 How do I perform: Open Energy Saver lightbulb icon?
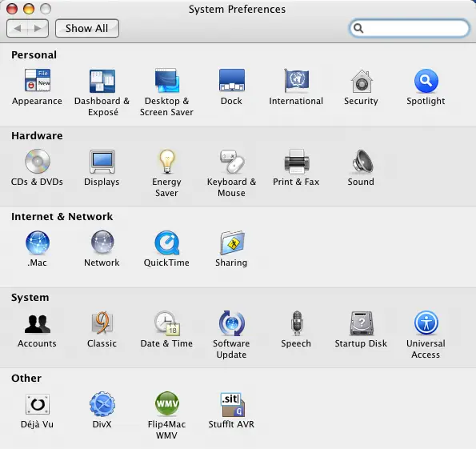tap(167, 162)
